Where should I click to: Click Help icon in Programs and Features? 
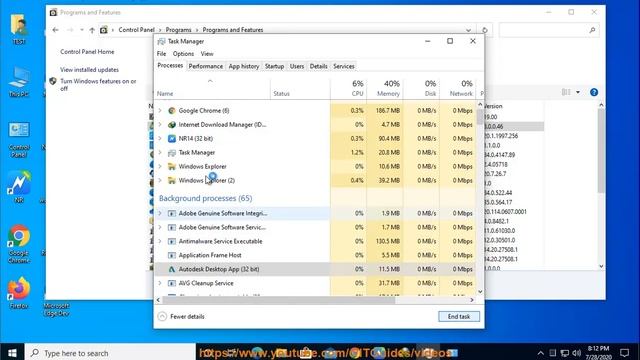[594, 92]
